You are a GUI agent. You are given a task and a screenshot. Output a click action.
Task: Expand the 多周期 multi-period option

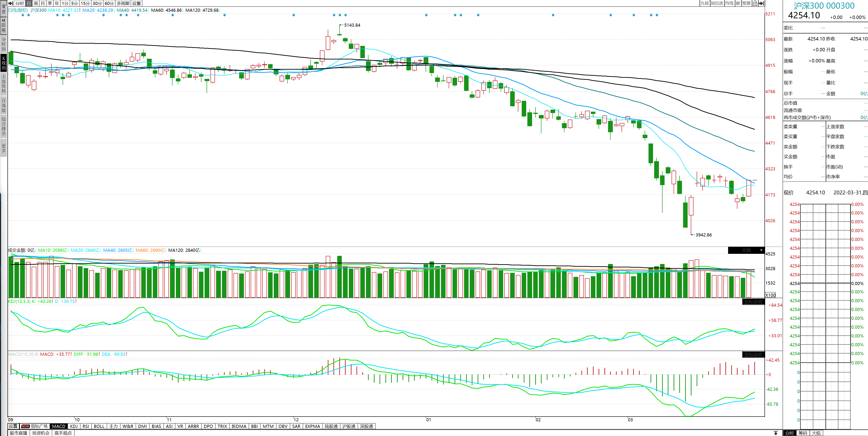tap(123, 3)
